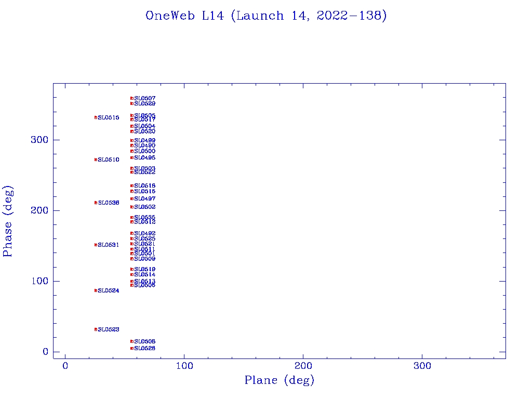
Task: Select the SL0502 satellite label
Action: tap(145, 207)
